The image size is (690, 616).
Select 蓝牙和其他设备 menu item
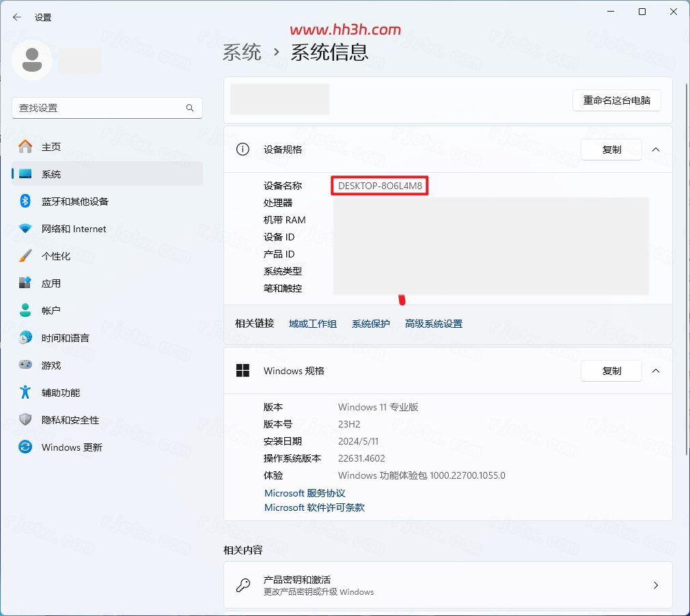pos(107,201)
